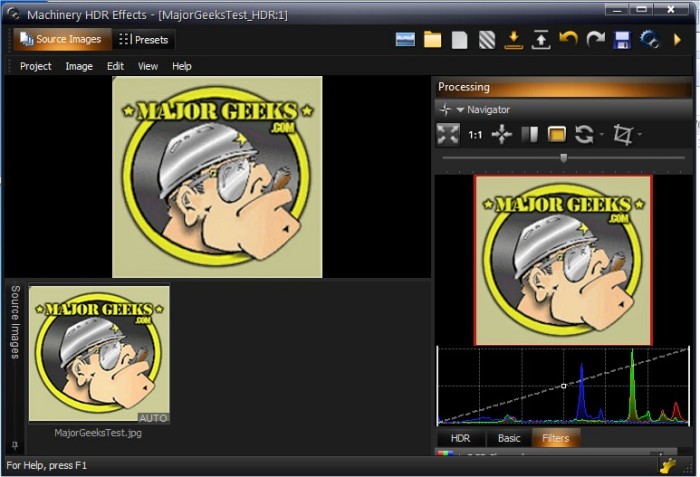Click the Source Images button

[61, 40]
